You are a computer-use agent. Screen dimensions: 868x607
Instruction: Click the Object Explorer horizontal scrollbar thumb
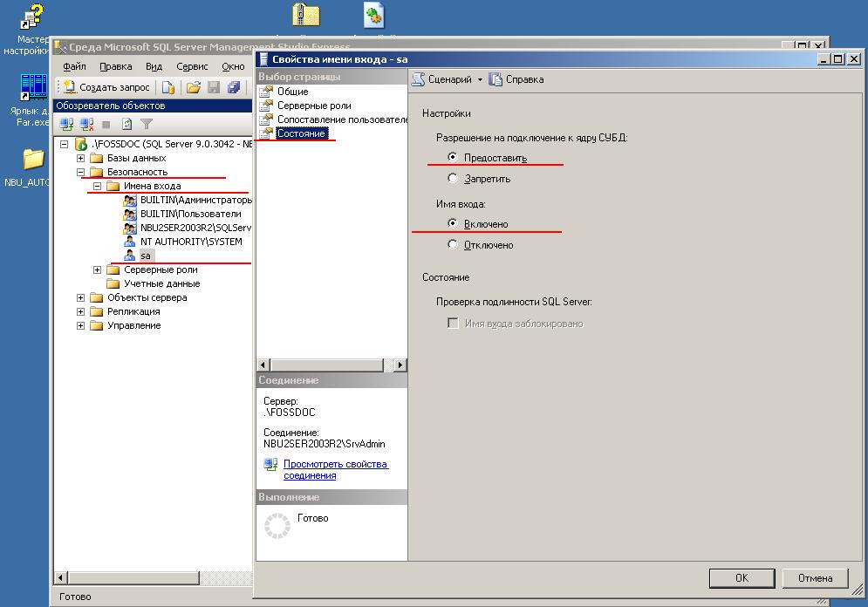pos(133,577)
